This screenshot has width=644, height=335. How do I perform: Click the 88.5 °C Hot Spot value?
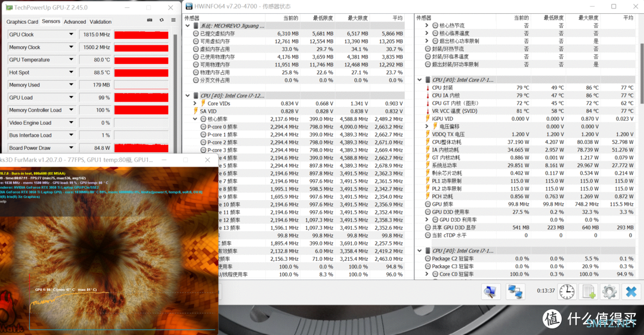point(95,72)
